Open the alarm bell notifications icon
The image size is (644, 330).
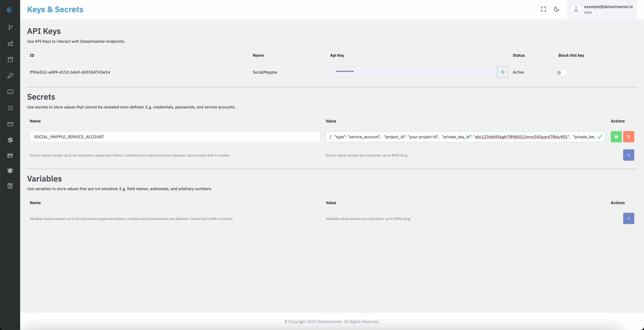click(x=10, y=171)
